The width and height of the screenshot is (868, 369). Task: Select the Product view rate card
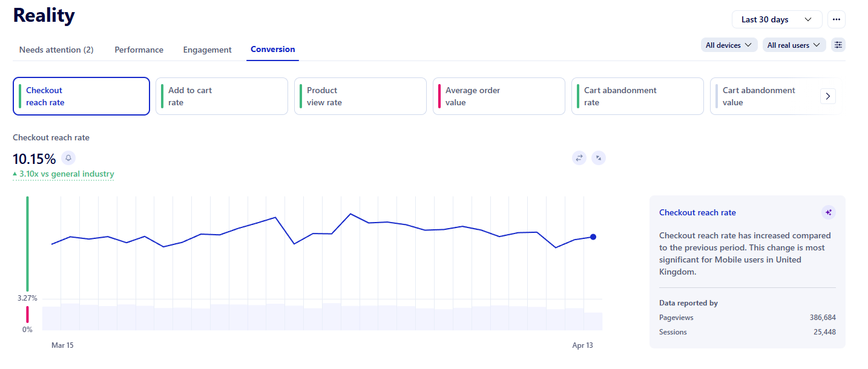pos(360,96)
